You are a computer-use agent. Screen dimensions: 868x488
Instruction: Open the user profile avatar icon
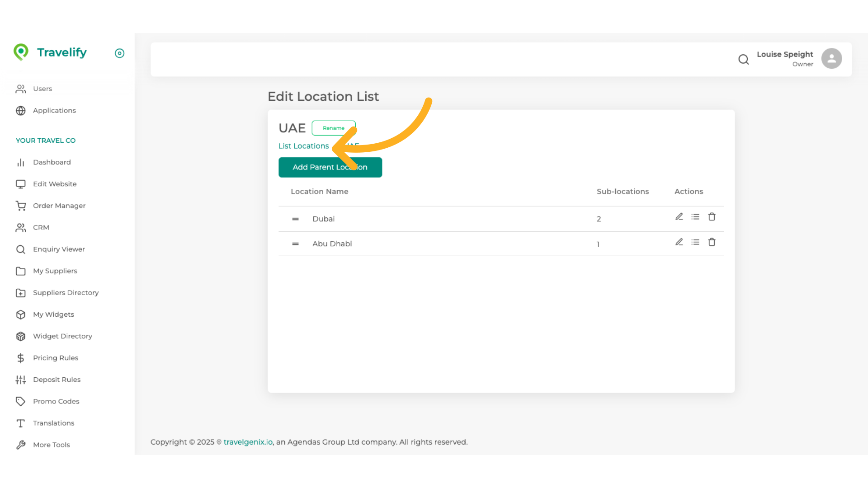pyautogui.click(x=832, y=58)
